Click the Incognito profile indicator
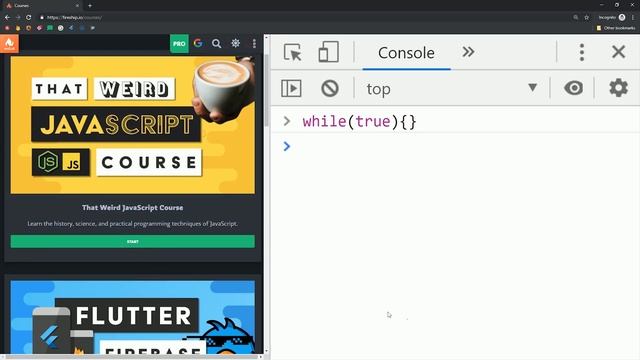Viewport: 640px width, 360px height. pos(612,18)
